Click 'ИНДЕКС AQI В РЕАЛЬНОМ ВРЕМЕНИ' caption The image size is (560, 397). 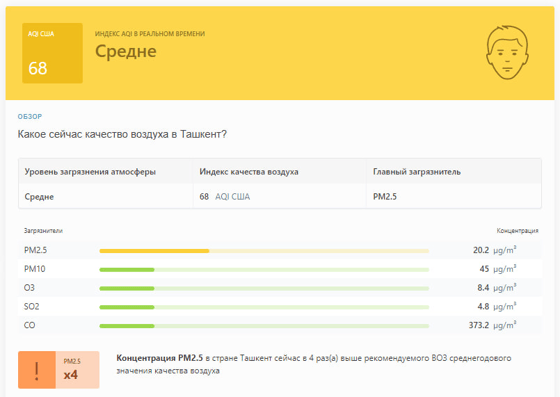(x=150, y=34)
